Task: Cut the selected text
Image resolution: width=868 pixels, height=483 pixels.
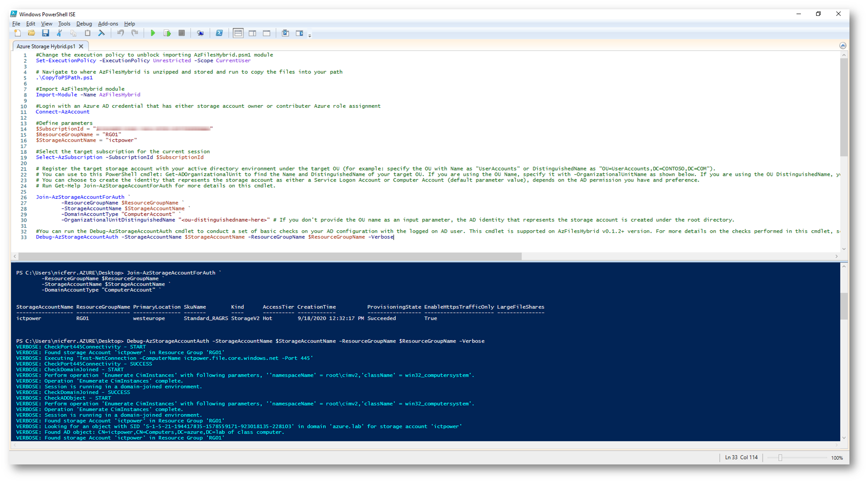Action: (59, 33)
